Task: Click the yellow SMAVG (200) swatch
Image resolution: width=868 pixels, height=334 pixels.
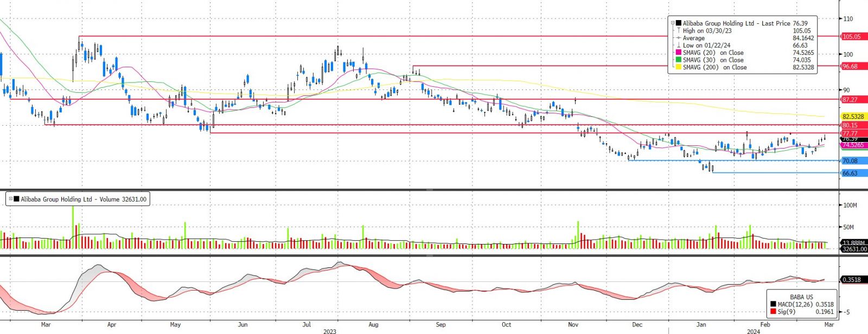Action: coord(678,67)
